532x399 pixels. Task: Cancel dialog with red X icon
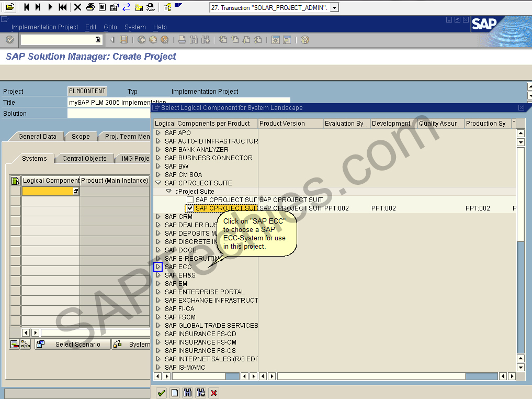pyautogui.click(x=213, y=393)
